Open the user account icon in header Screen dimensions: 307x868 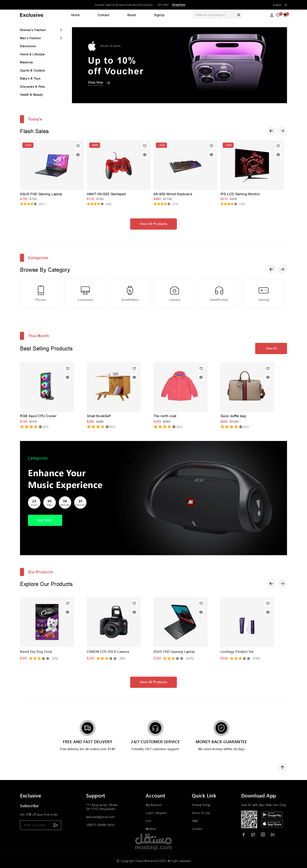click(272, 15)
